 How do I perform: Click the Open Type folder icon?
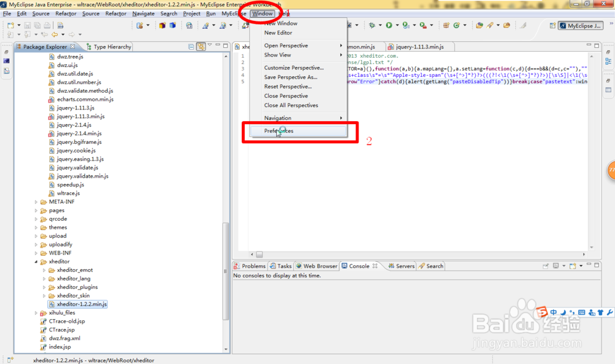tap(479, 25)
